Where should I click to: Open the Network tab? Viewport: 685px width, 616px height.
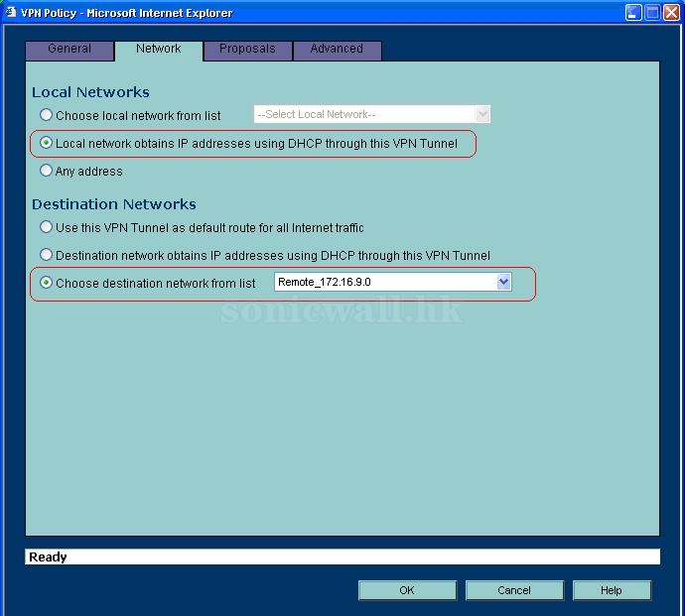click(158, 51)
